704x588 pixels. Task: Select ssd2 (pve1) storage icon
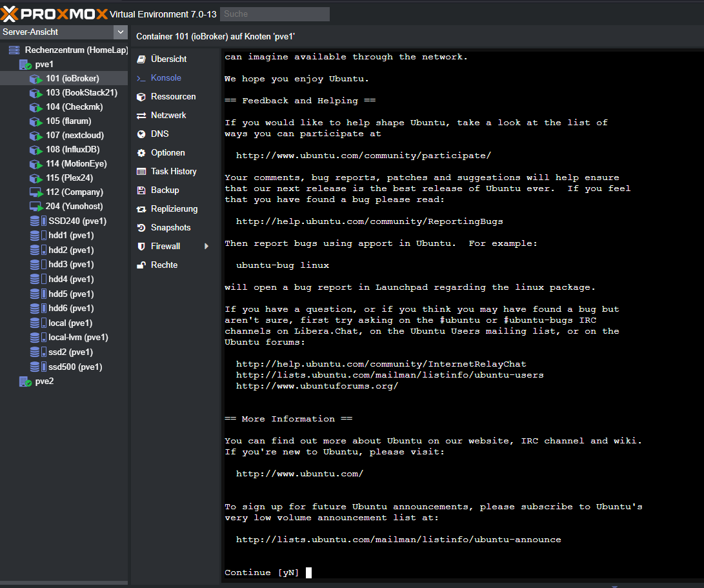point(38,352)
